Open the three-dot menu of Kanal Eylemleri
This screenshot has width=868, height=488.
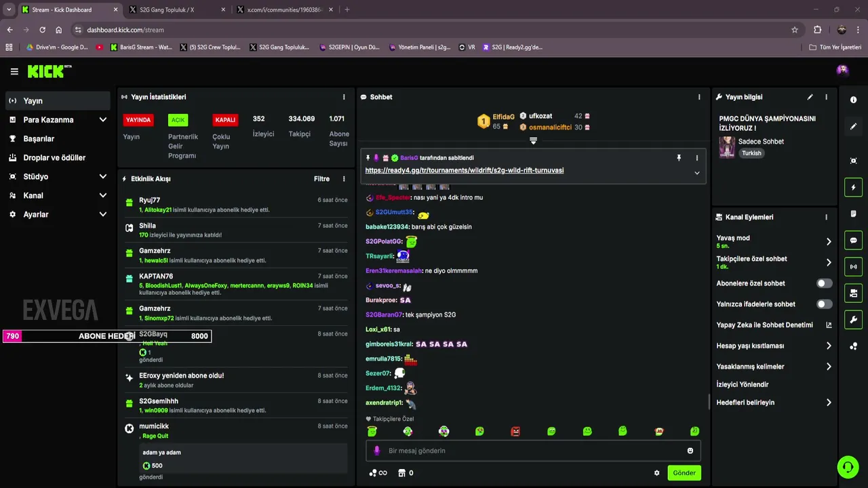click(826, 217)
